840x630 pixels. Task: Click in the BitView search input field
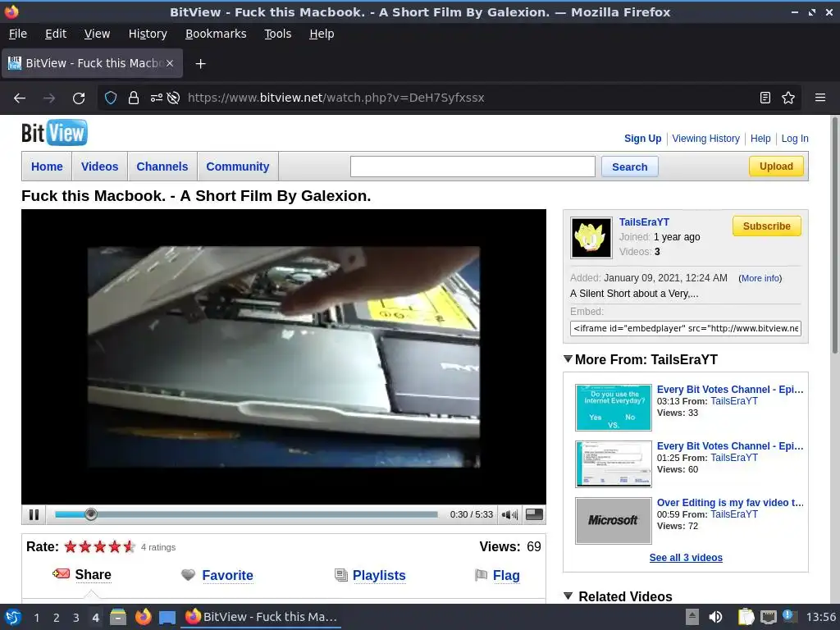click(472, 167)
